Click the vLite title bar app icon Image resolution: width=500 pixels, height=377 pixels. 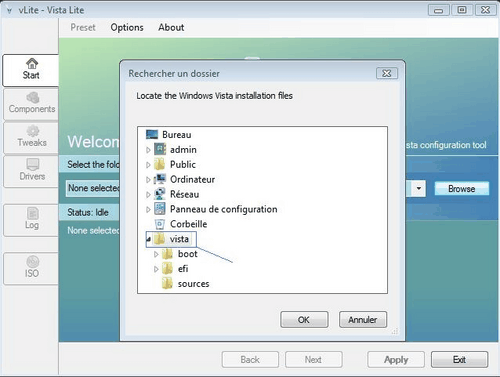point(9,11)
